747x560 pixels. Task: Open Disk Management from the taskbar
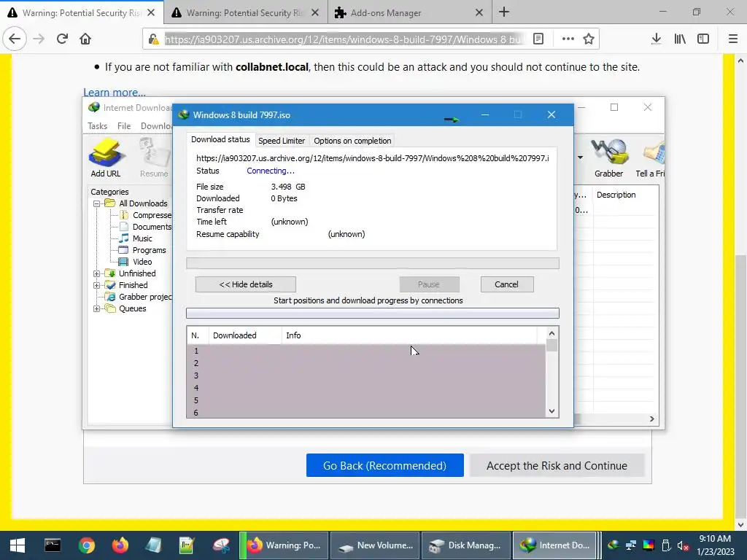[x=465, y=545]
